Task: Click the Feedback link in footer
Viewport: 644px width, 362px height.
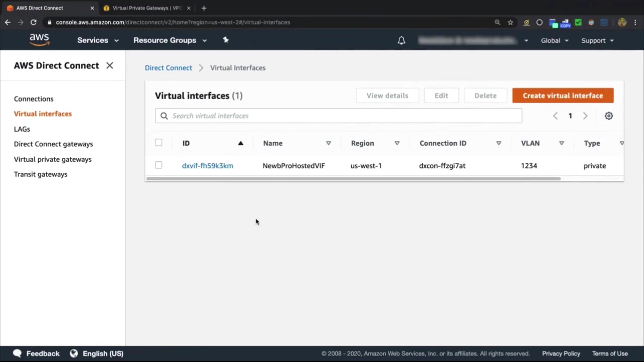Action: click(43, 353)
